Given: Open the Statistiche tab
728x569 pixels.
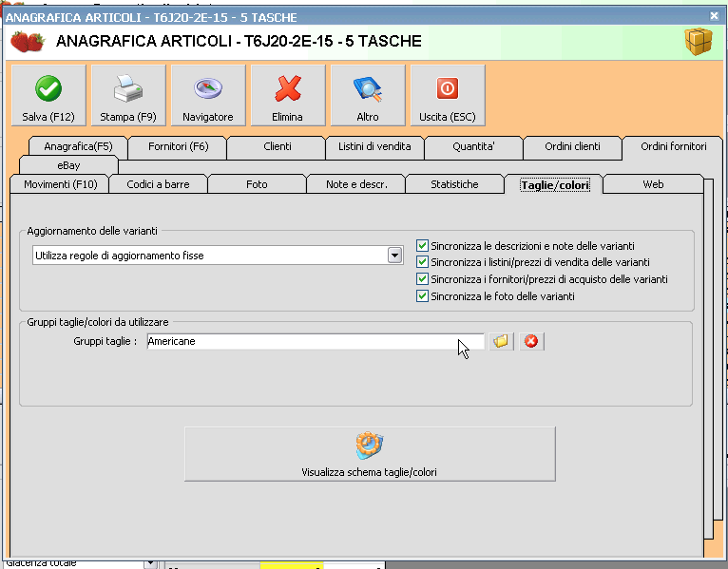Looking at the screenshot, I should point(454,184).
